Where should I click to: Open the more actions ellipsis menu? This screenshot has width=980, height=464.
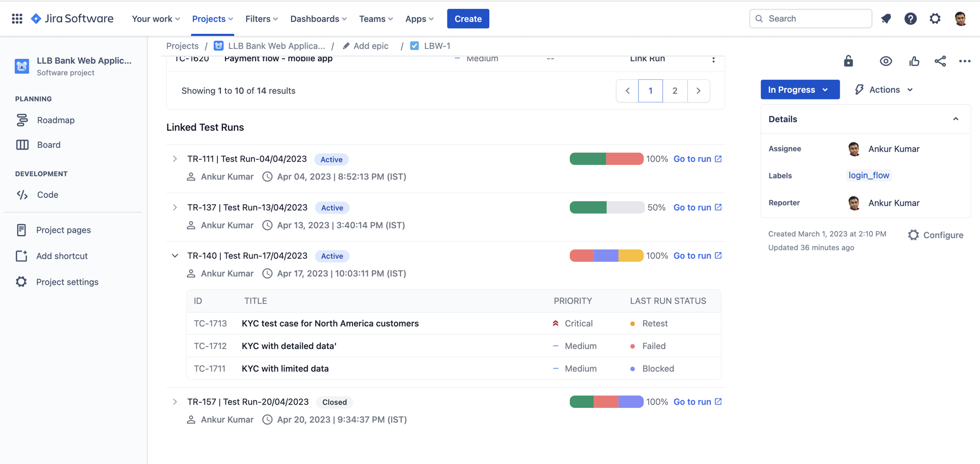[x=965, y=61]
